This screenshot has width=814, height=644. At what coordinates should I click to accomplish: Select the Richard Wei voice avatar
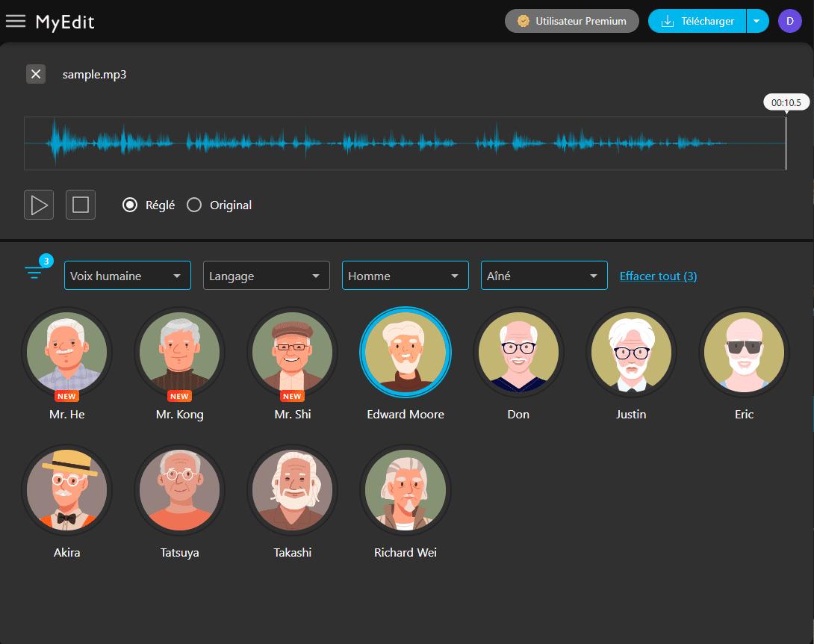coord(406,490)
